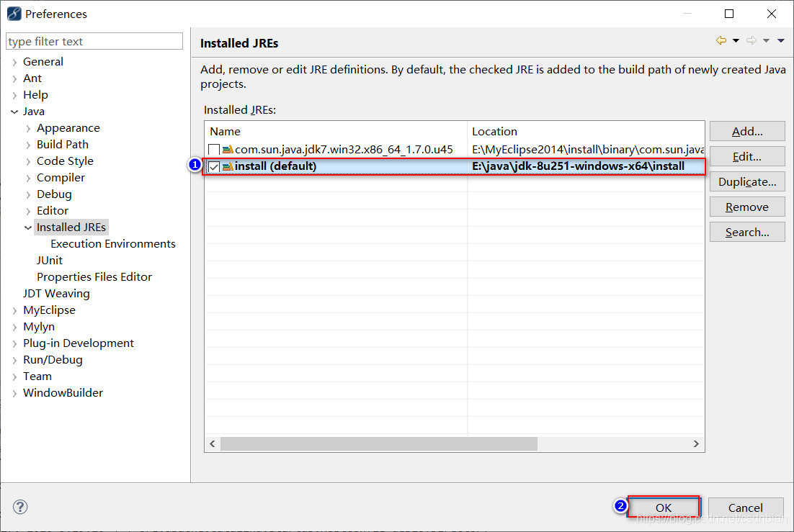Focus the type filter text field

point(94,42)
